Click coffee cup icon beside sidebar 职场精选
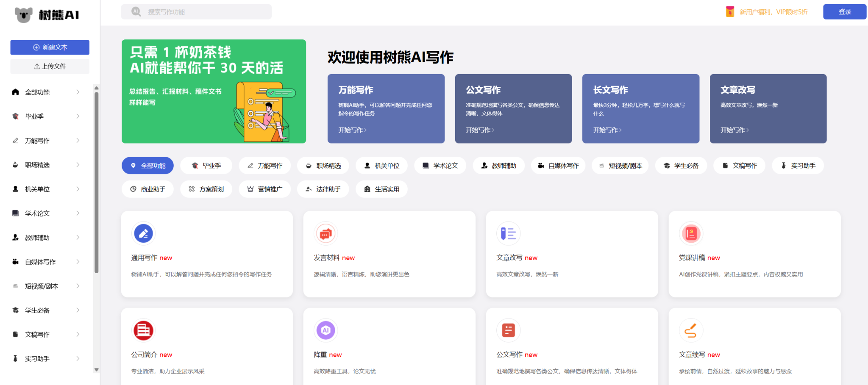This screenshot has height=385, width=868. 16,165
